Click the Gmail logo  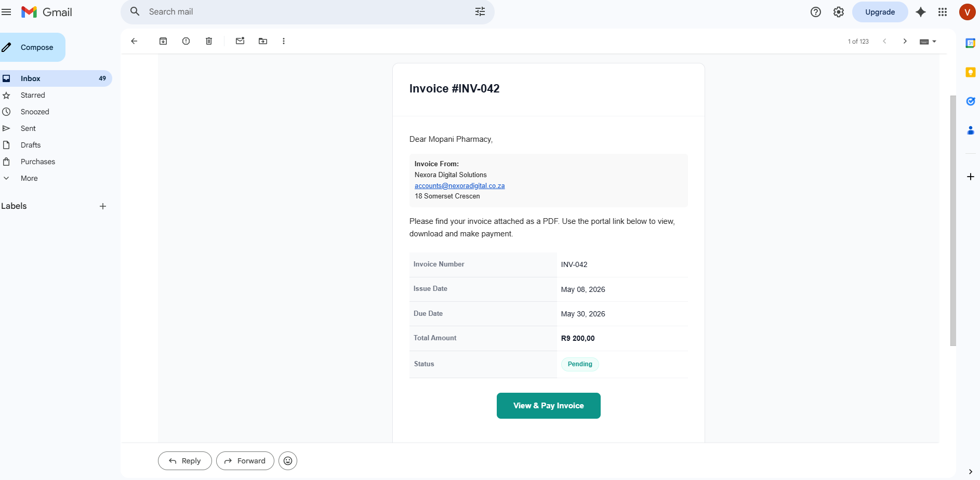(x=47, y=12)
